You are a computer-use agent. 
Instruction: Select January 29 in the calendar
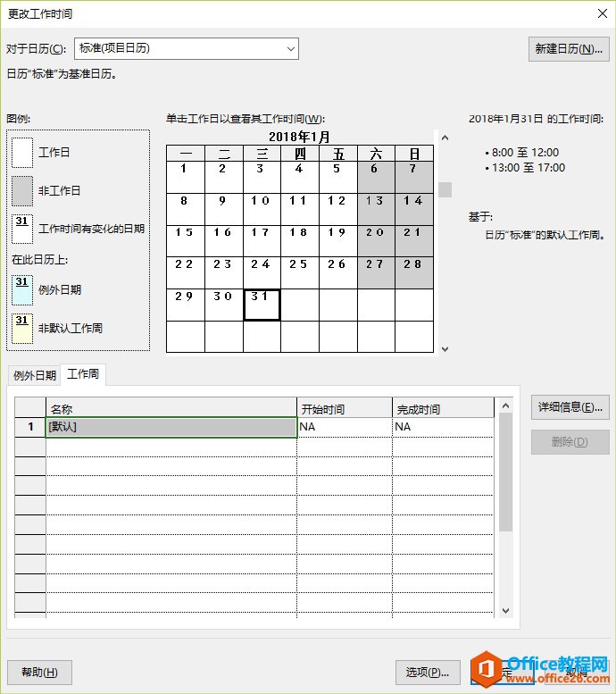(x=186, y=305)
